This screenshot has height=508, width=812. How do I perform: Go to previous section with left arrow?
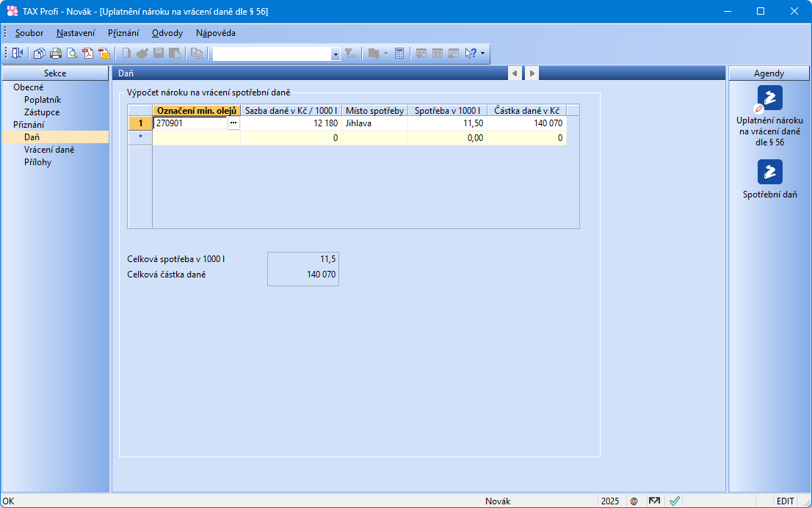click(515, 73)
